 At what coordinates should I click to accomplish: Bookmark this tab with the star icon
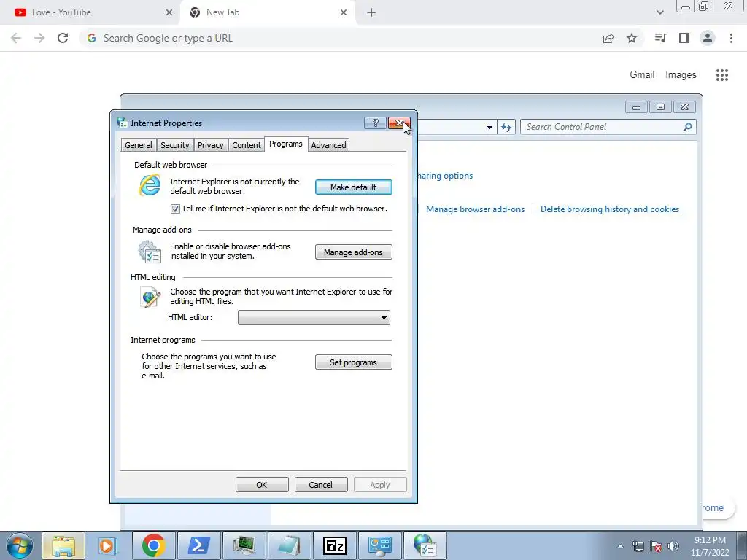[x=632, y=38]
